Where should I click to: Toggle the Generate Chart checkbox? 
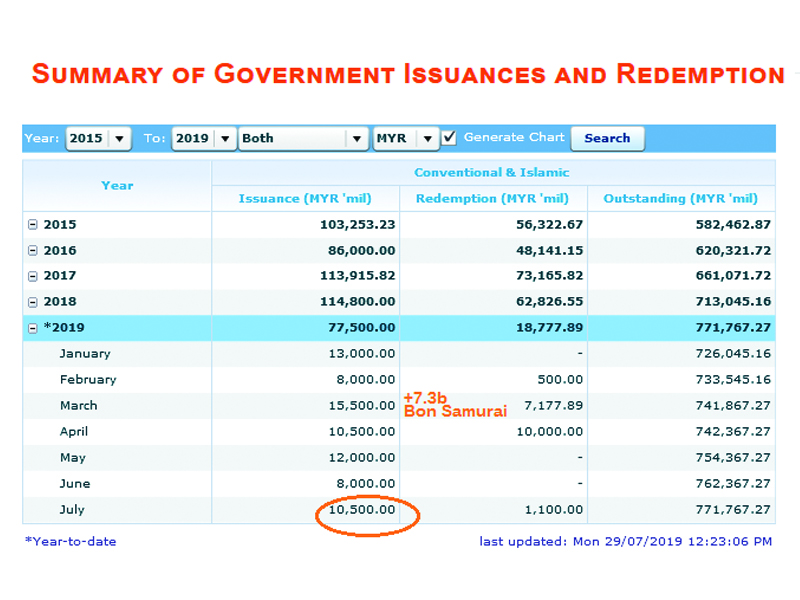point(450,138)
